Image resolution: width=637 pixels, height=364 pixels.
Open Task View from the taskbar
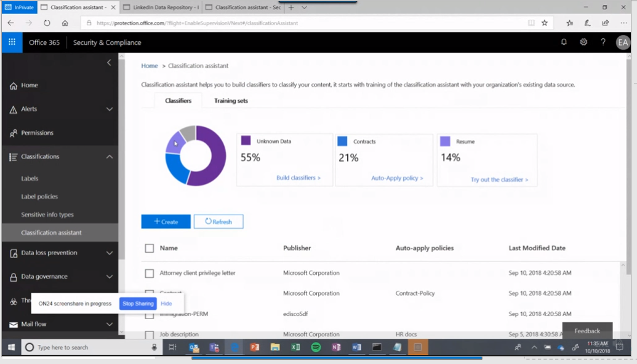173,347
